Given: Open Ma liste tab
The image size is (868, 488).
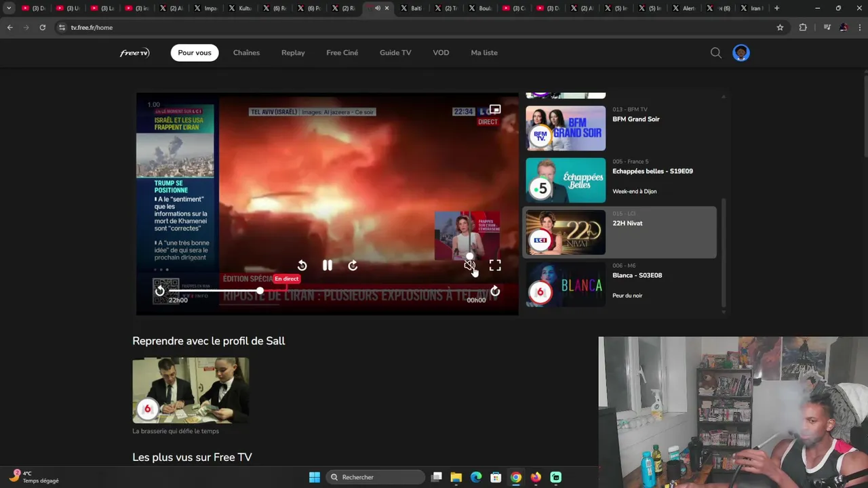Looking at the screenshot, I should click(484, 53).
